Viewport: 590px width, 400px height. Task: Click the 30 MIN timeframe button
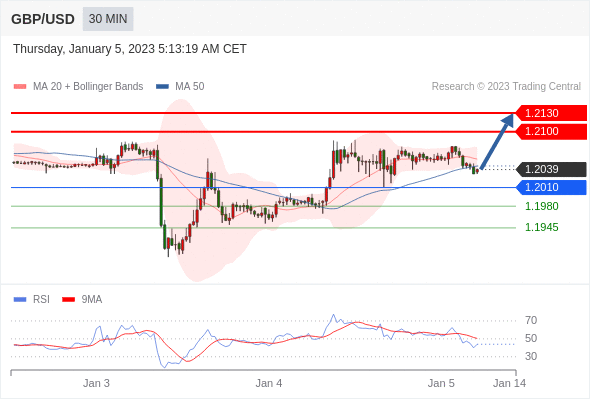108,19
